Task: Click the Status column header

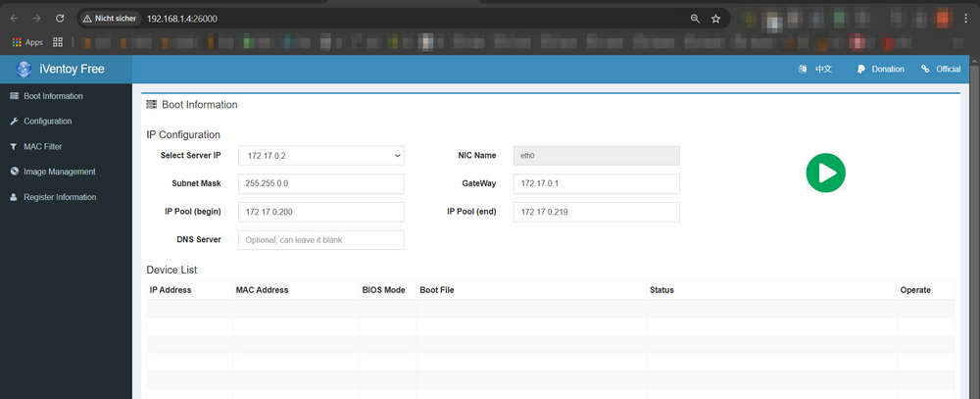Action: 661,290
